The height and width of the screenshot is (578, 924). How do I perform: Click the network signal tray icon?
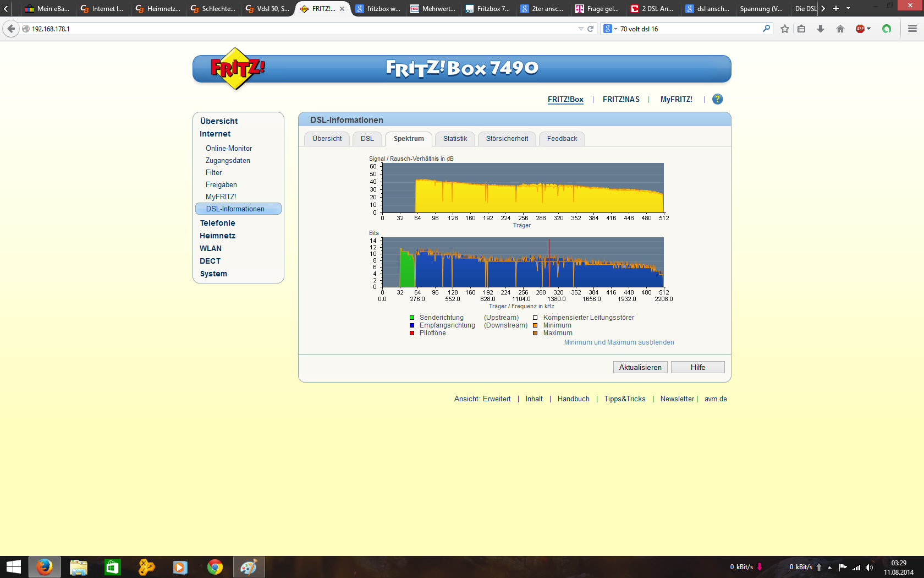[x=856, y=567]
